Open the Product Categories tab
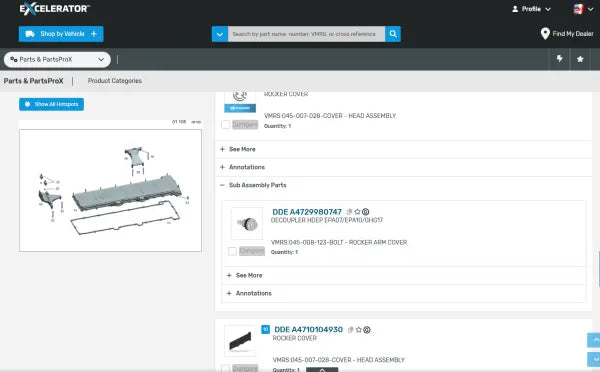This screenshot has height=372, width=600. coord(114,81)
